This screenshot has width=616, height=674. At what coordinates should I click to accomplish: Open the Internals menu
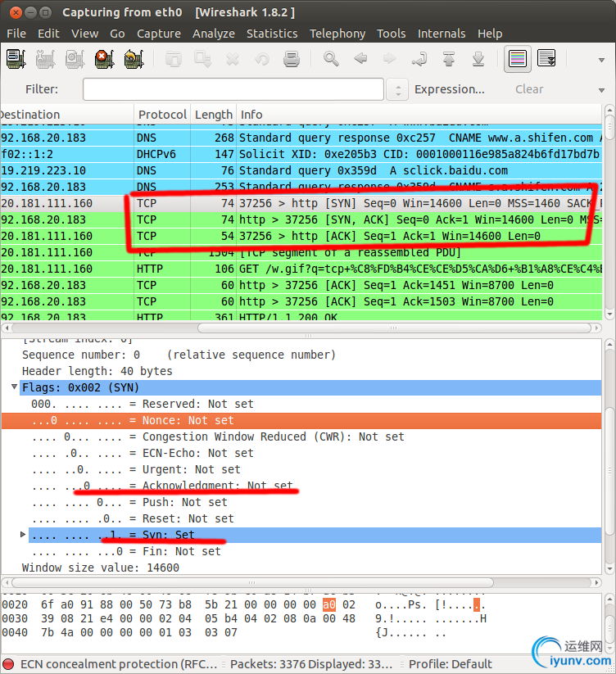(x=442, y=34)
